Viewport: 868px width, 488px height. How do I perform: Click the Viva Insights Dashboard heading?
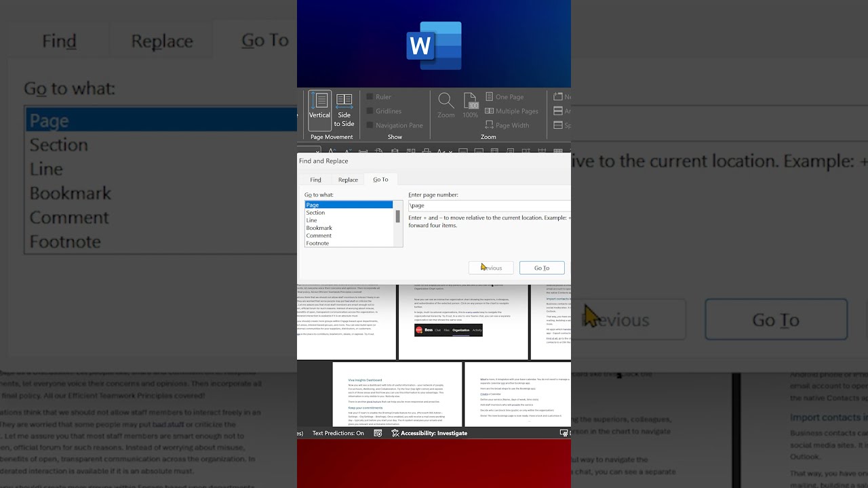[365, 380]
